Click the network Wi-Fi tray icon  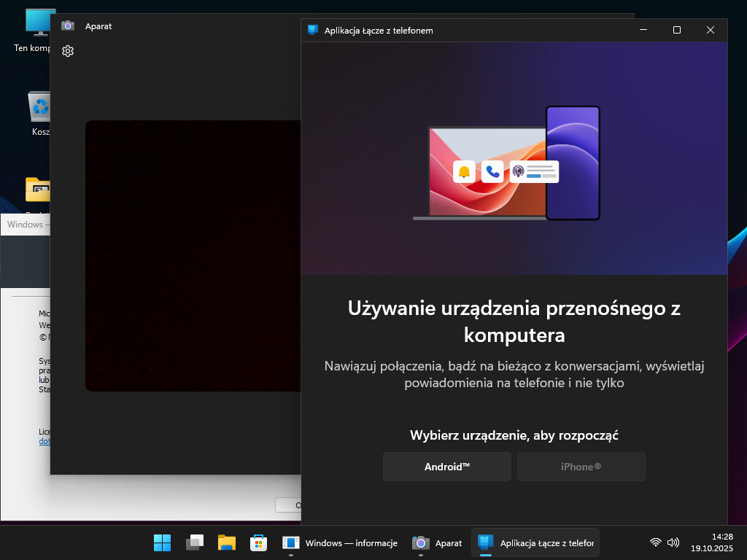click(656, 542)
